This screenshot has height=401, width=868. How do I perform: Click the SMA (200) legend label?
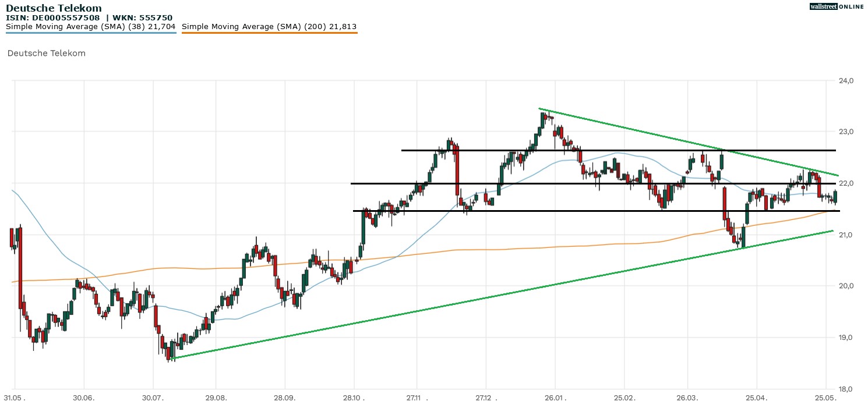coord(269,27)
